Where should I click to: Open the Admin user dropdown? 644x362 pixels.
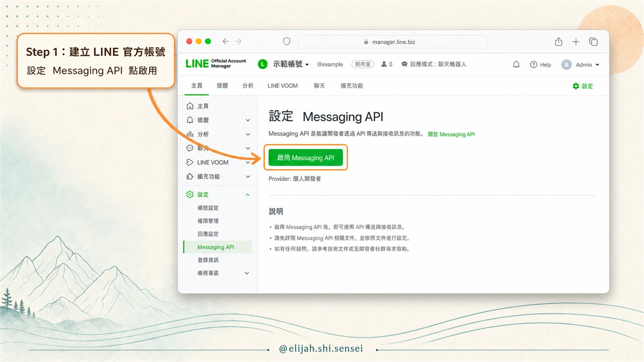point(587,65)
